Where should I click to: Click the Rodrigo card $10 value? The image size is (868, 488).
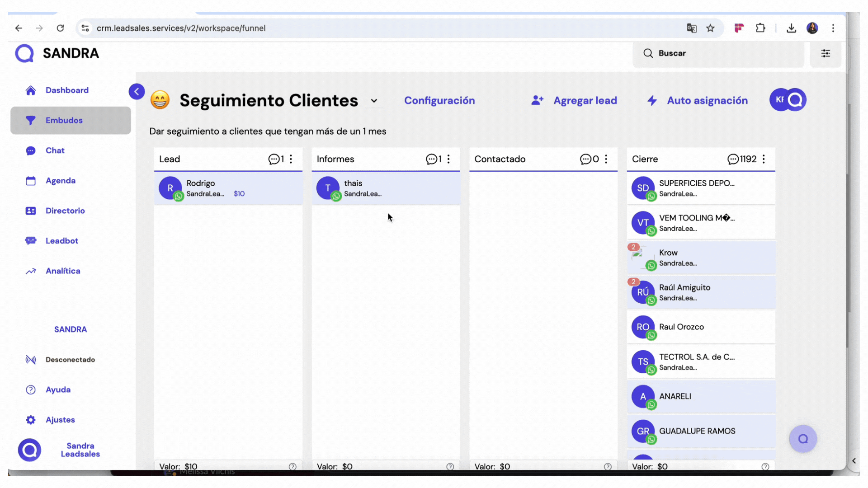239,194
